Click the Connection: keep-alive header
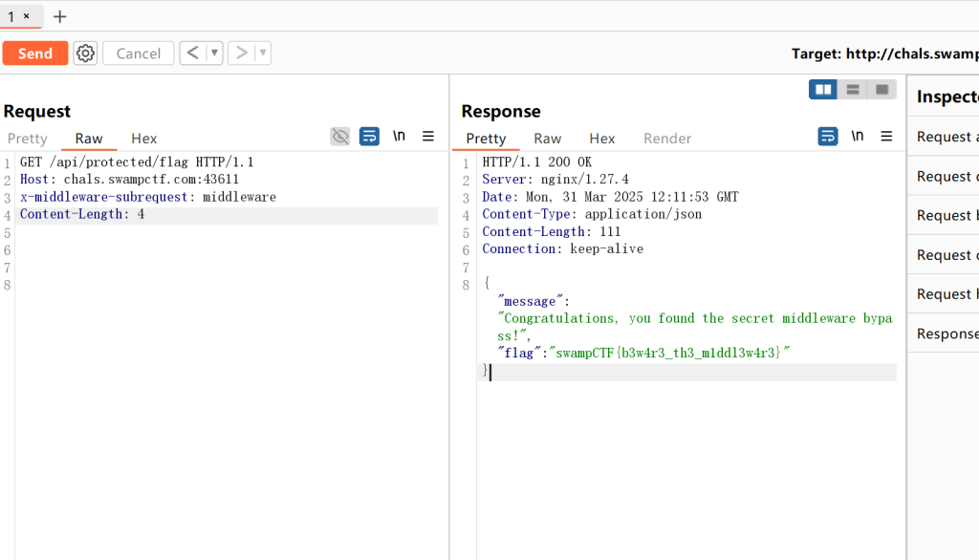 [562, 248]
